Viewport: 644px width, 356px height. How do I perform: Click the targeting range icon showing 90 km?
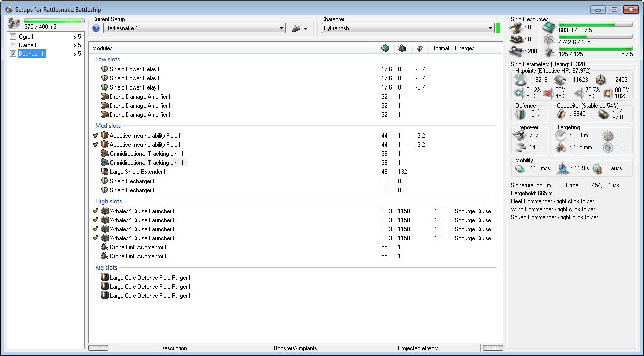[x=561, y=135]
